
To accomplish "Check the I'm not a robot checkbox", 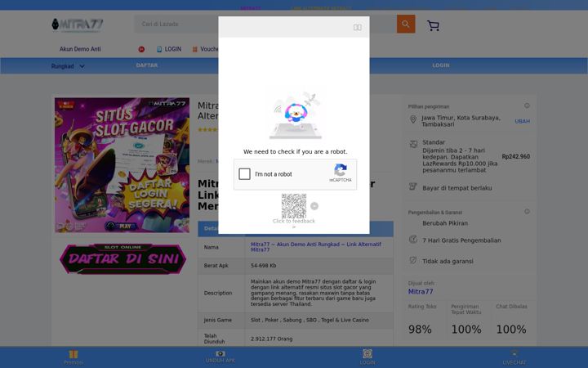I will (x=244, y=174).
